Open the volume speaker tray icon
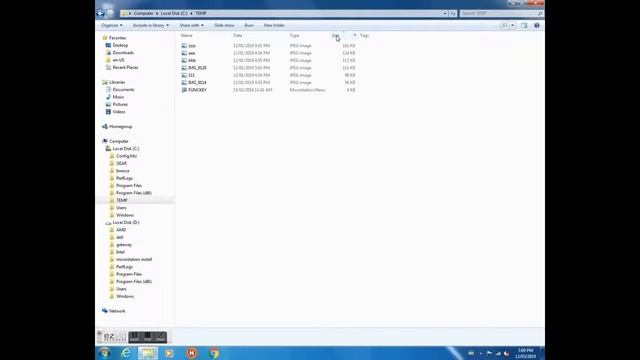Image resolution: width=640 pixels, height=360 pixels. [507, 353]
